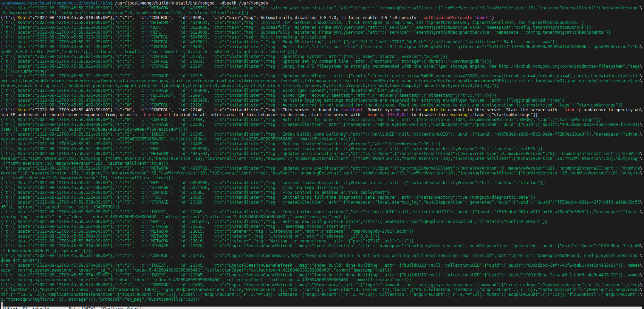Click the Multi threading initialized message
This screenshot has width=644, height=309.
294,37
